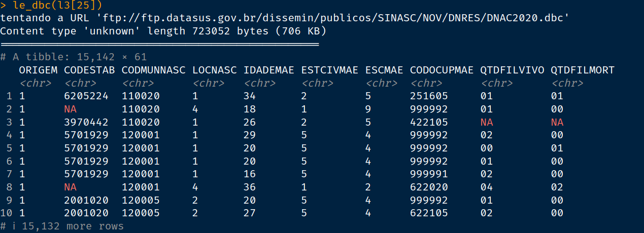
Task: Click the CODOCUPMAE column header
Action: coord(442,70)
